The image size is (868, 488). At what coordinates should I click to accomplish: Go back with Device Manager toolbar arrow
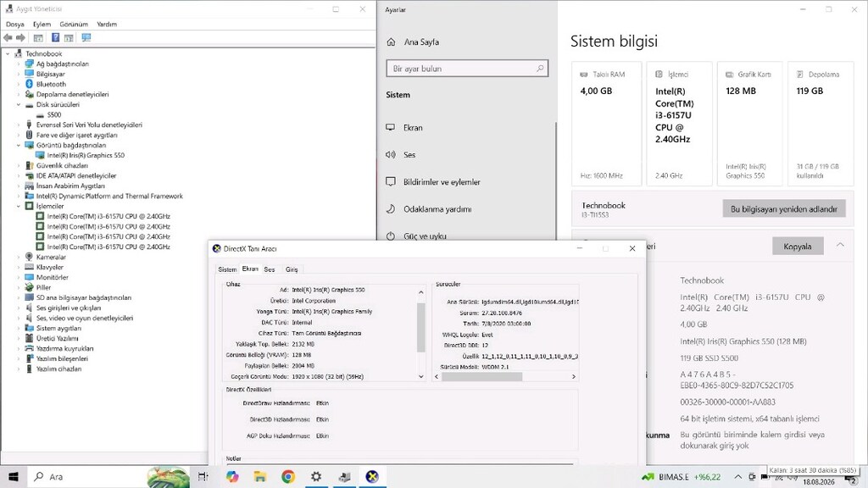(8, 37)
